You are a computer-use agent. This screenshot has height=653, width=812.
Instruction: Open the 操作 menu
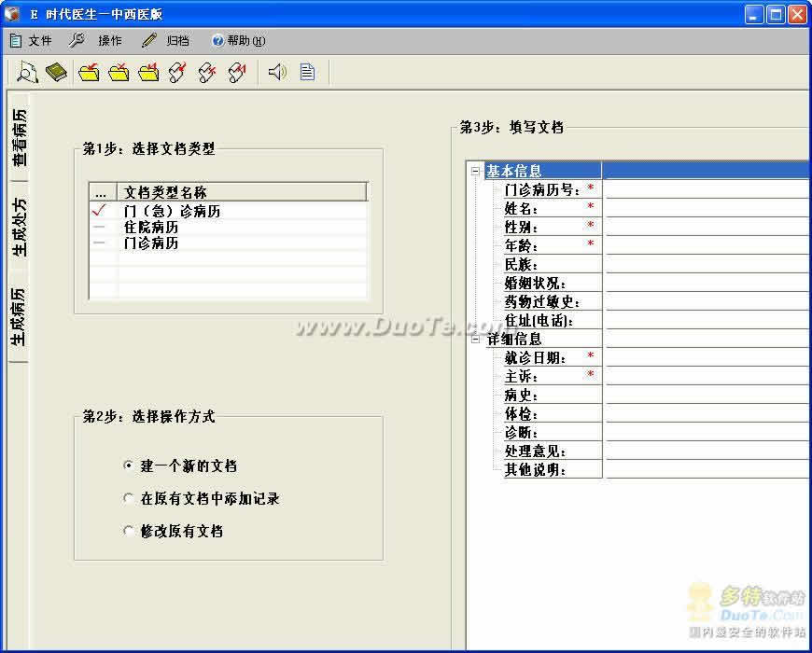click(98, 40)
